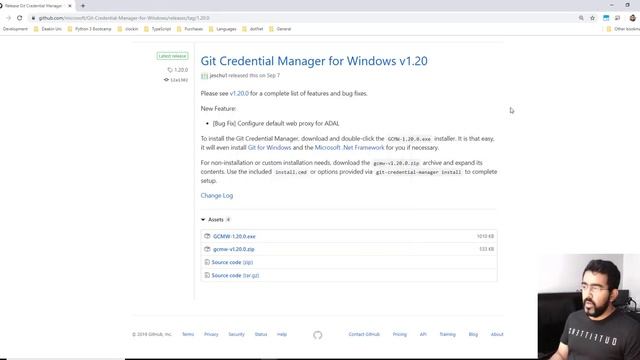
Task: Open the Security footer link
Action: [x=236, y=334]
